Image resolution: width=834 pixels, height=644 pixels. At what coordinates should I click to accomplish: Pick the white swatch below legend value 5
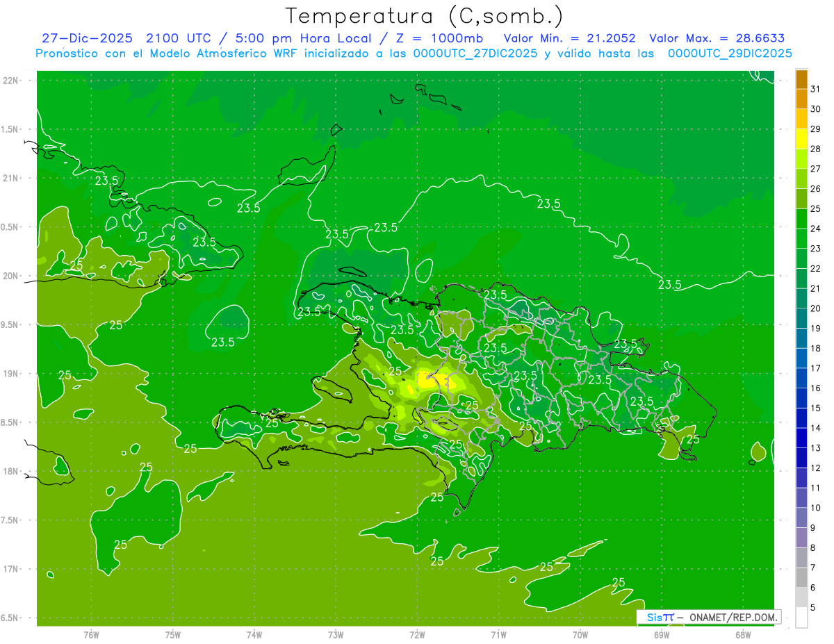click(x=801, y=618)
